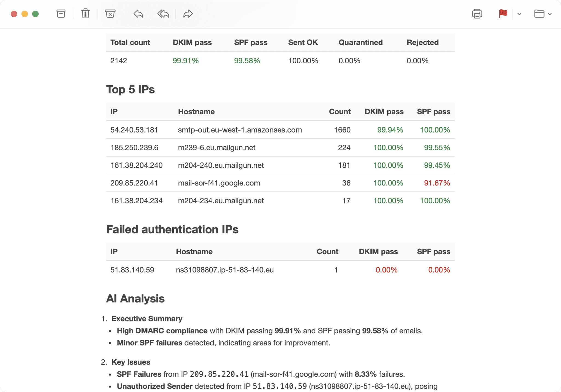Reply to the sender
561x392 pixels.
pos(138,14)
